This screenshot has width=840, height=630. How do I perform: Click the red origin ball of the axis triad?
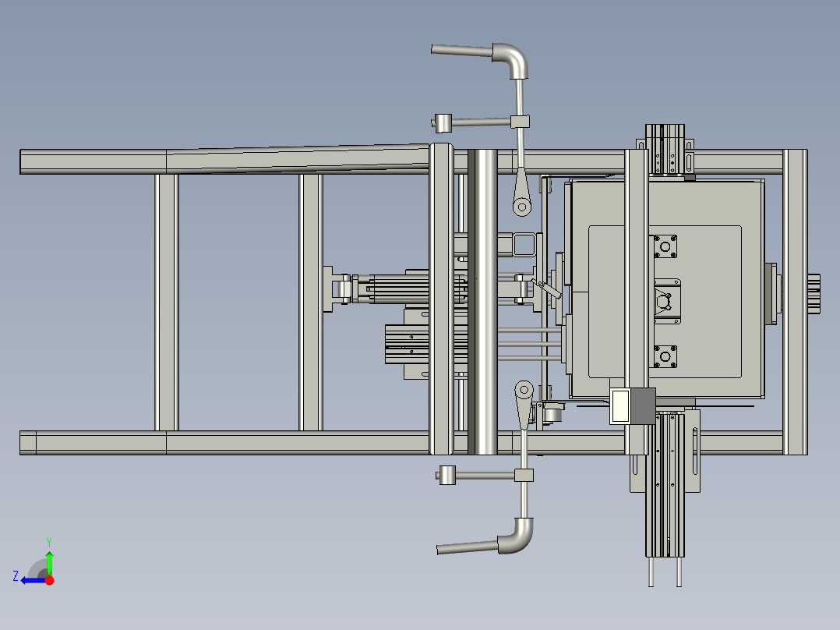pyautogui.click(x=50, y=580)
